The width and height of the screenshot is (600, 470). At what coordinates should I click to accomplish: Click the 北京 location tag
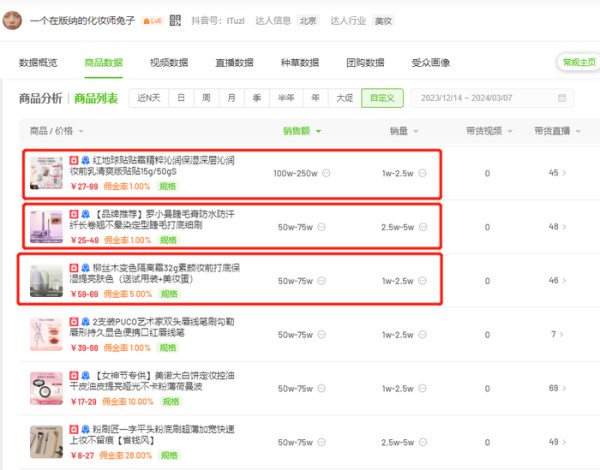pyautogui.click(x=308, y=21)
